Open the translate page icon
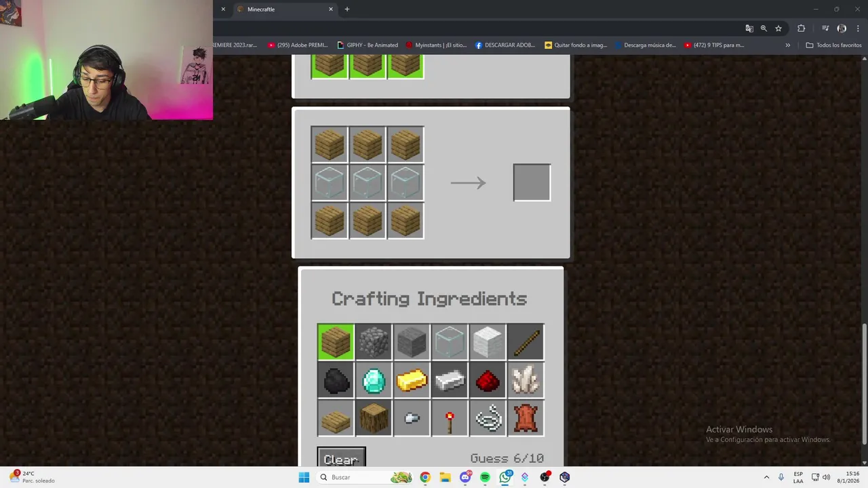The image size is (868, 488). 749,28
